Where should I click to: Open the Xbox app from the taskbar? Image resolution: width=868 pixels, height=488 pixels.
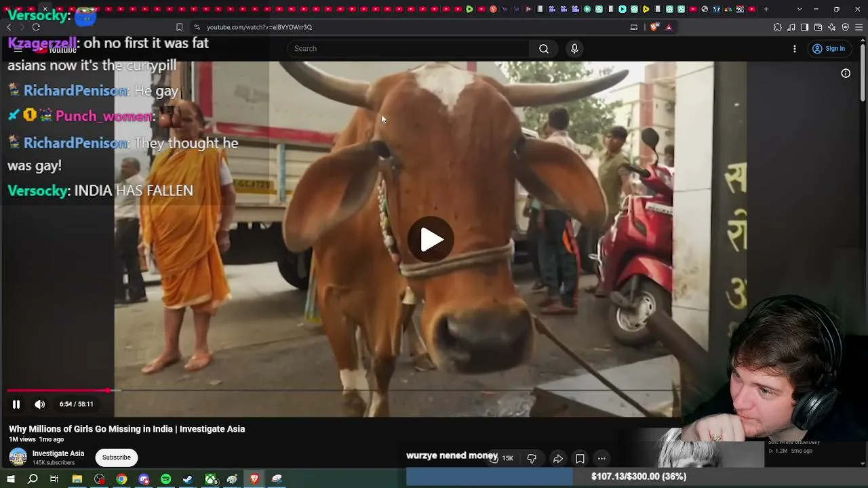click(x=212, y=479)
